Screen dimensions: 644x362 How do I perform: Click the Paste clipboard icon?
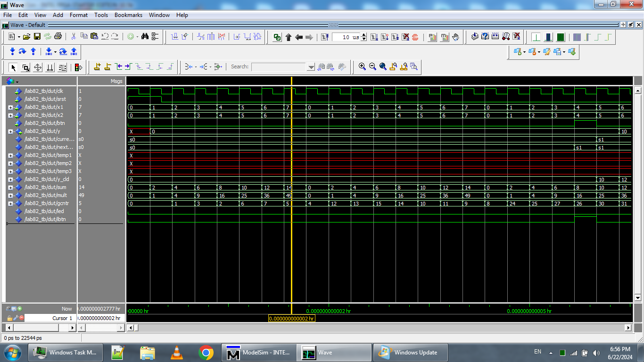(94, 36)
